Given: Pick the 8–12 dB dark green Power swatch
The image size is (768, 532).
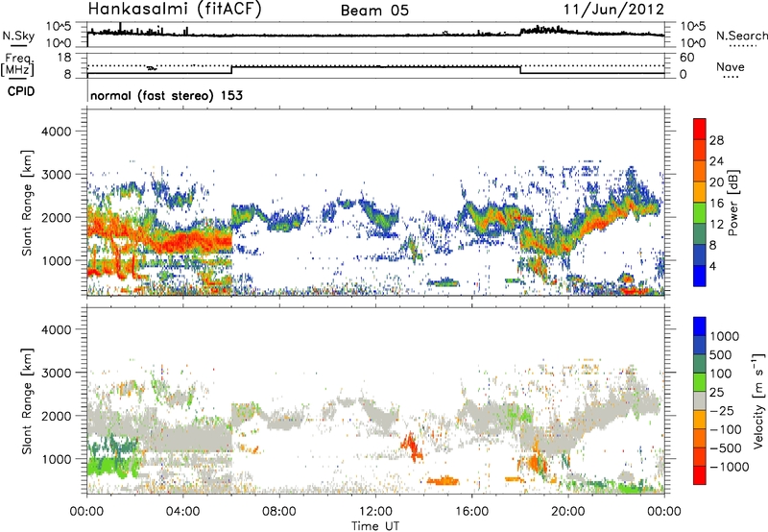Looking at the screenshot, I should pos(700,233).
